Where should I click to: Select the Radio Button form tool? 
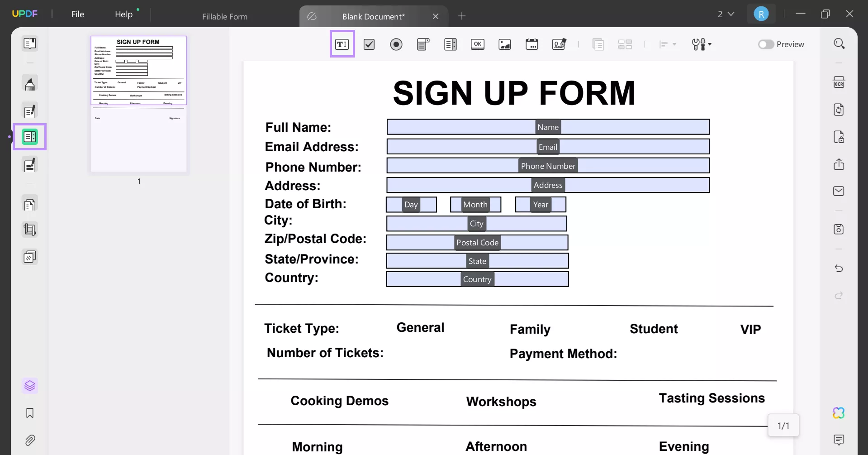(x=396, y=44)
